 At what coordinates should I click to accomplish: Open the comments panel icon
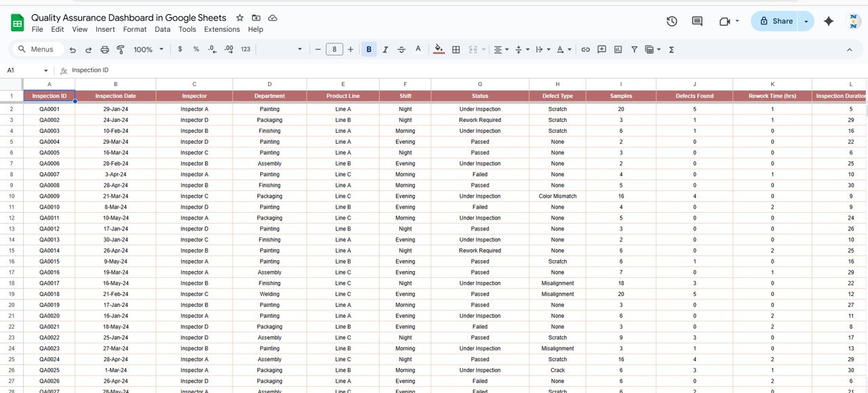point(697,21)
